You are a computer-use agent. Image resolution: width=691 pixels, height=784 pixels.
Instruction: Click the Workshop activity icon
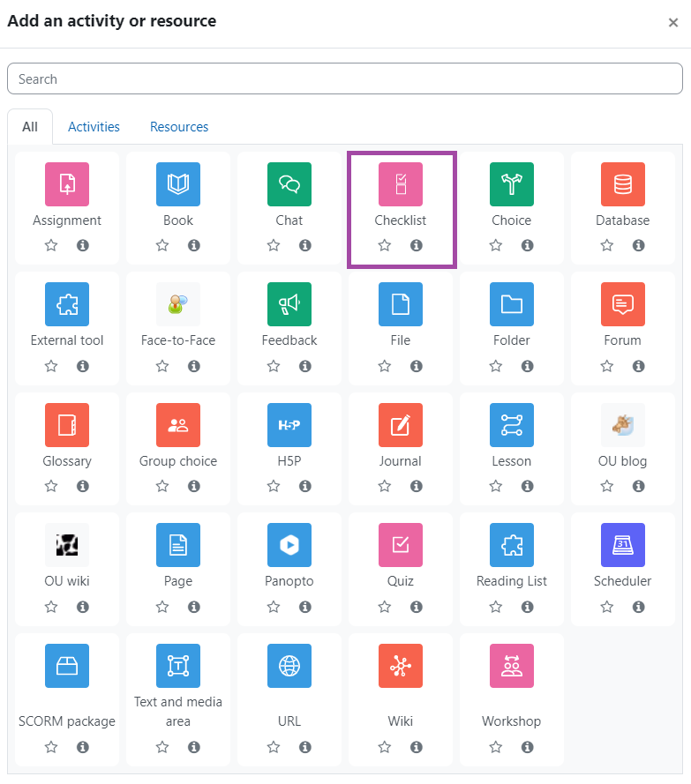tap(512, 666)
